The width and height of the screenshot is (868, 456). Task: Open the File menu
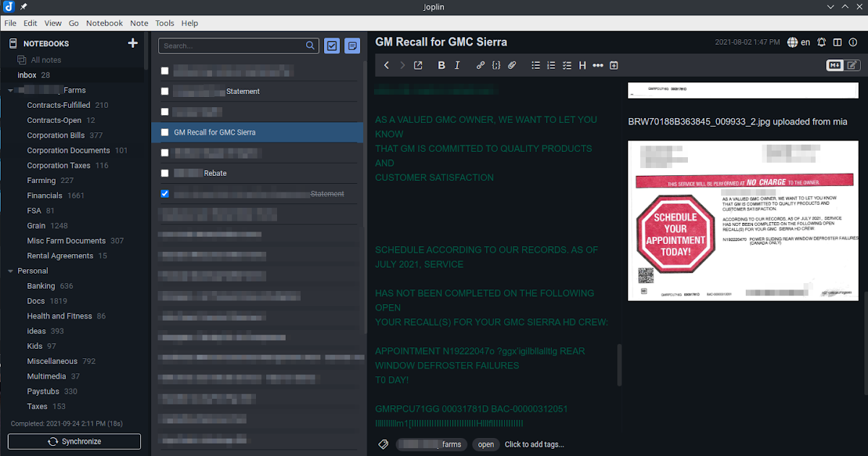tap(10, 23)
